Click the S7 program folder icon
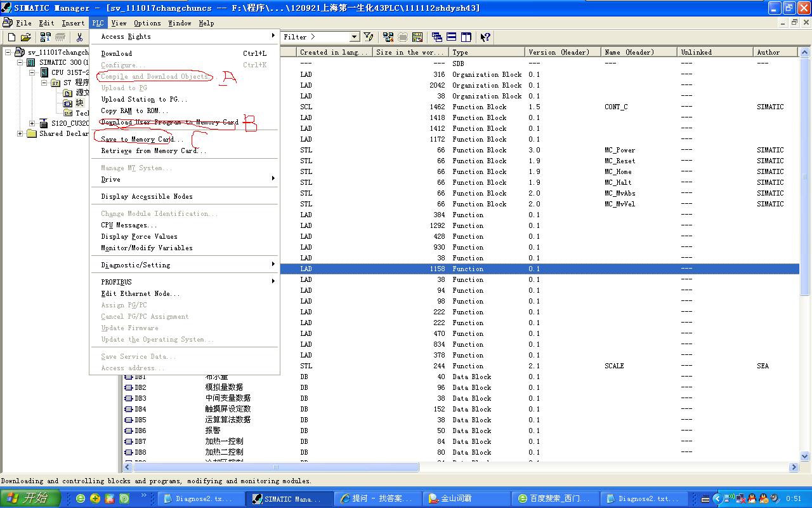Screen dimensions: 812x508 coord(56,83)
